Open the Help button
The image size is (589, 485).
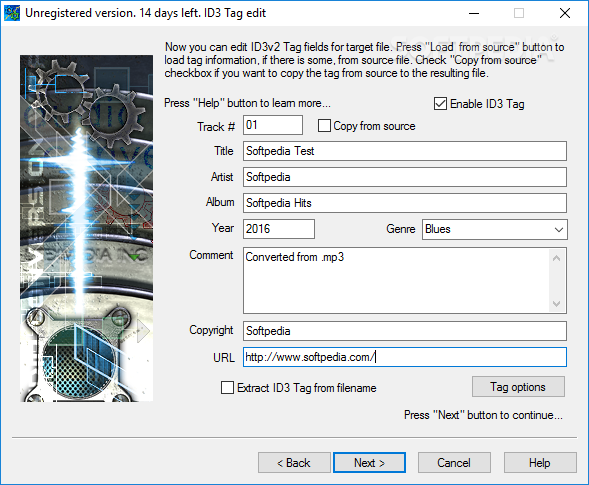540,462
